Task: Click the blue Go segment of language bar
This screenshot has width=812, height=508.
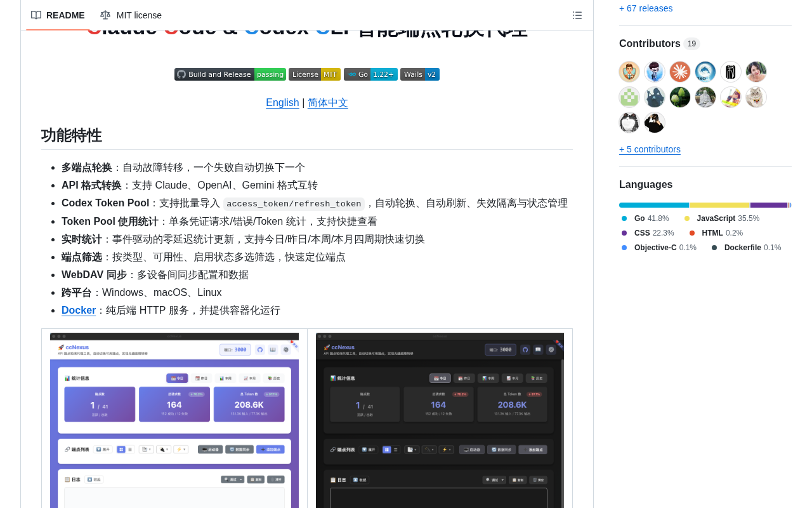Action: pos(654,205)
